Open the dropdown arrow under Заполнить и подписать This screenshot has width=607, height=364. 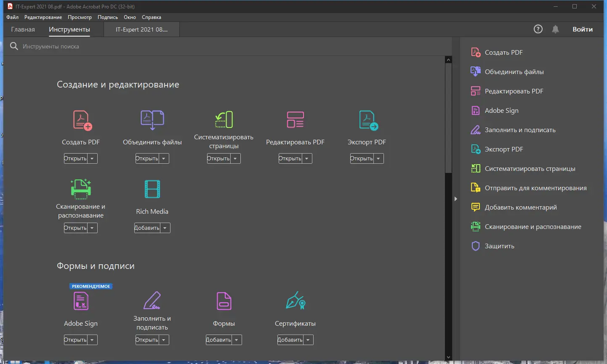tap(164, 340)
